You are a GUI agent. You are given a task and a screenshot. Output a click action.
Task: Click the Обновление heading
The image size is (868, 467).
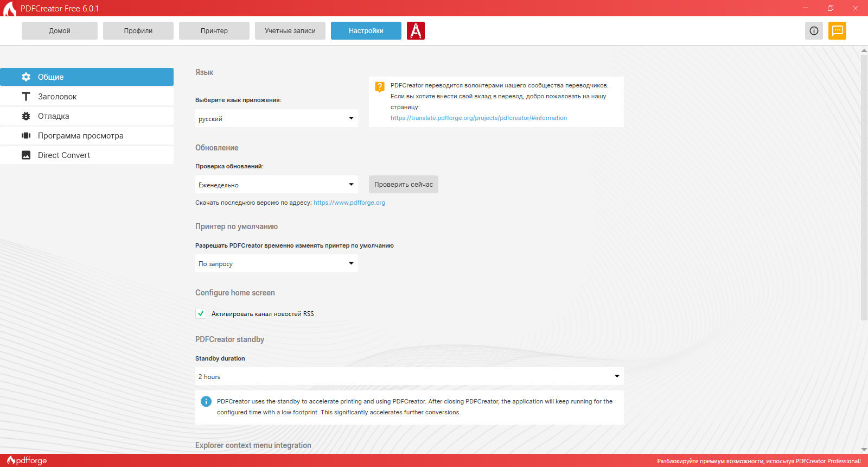point(217,148)
